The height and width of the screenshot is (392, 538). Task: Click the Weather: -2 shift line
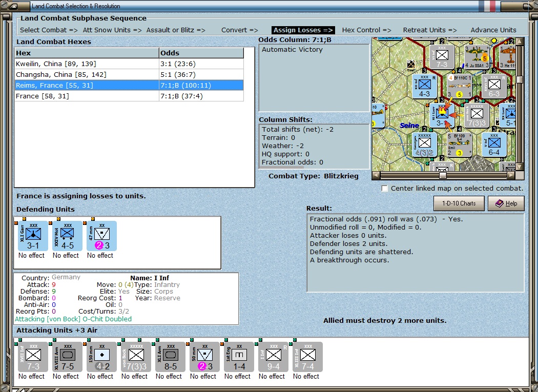(283, 146)
